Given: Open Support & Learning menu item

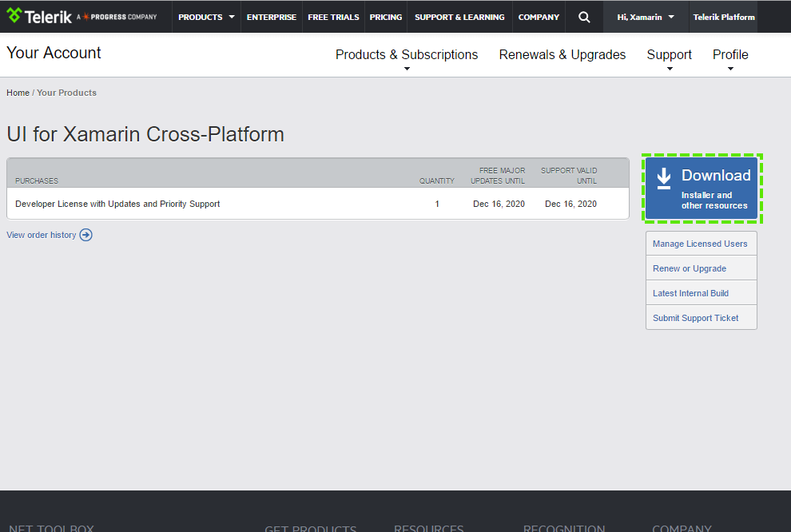Looking at the screenshot, I should (x=459, y=17).
